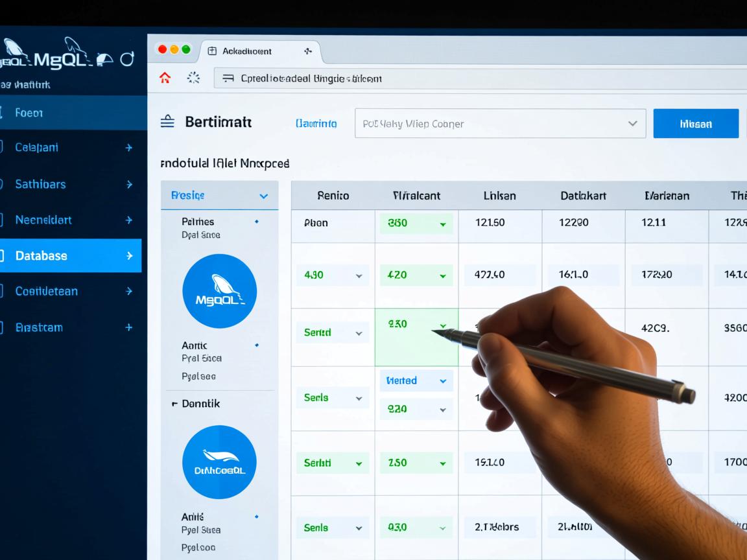Click the hamburger menu icon beside Bertiimatt
The width and height of the screenshot is (747, 560).
click(167, 122)
